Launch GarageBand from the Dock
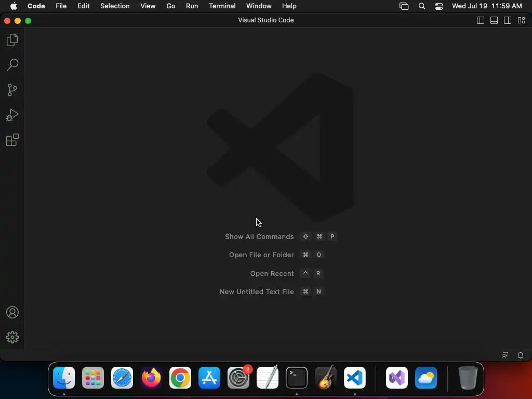Viewport: 532px width, 399px height. (x=326, y=378)
